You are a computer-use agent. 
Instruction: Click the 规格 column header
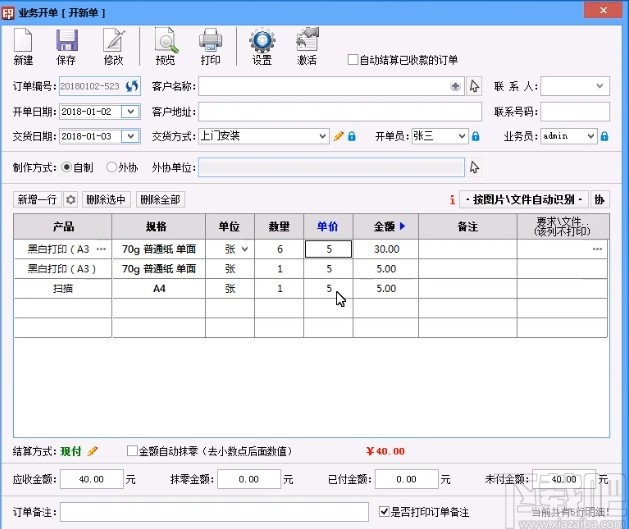pyautogui.click(x=158, y=227)
